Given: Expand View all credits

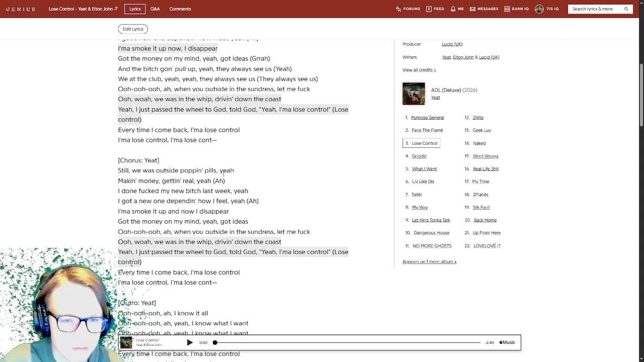Looking at the screenshot, I should [419, 70].
